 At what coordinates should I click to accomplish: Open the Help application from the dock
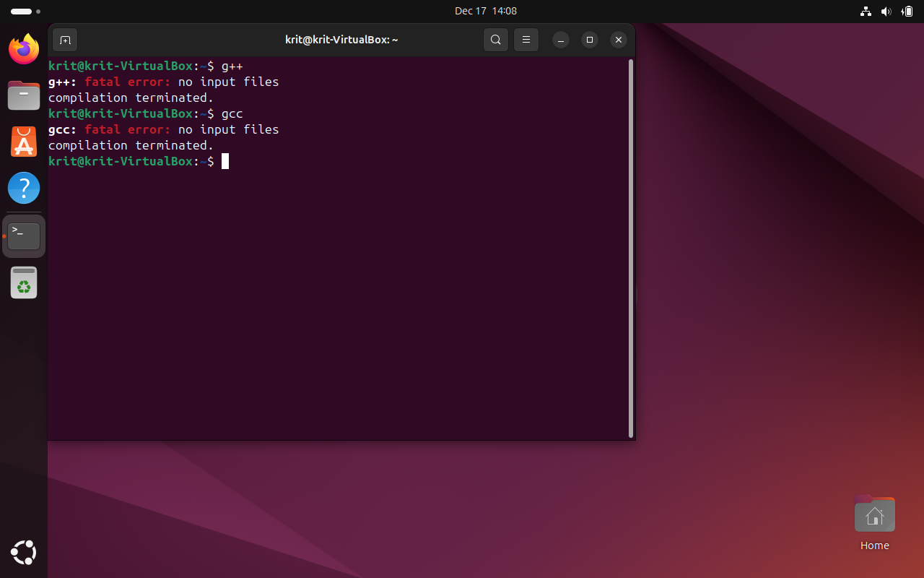point(23,188)
